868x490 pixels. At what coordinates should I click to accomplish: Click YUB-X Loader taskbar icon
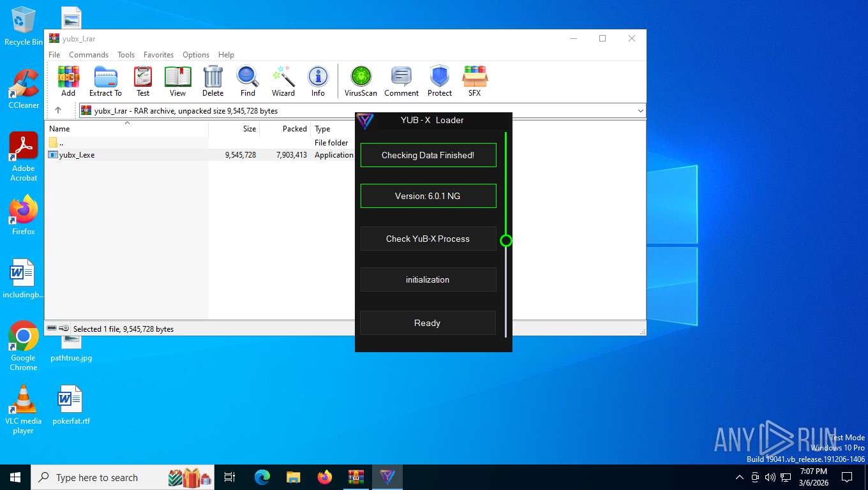[387, 477]
